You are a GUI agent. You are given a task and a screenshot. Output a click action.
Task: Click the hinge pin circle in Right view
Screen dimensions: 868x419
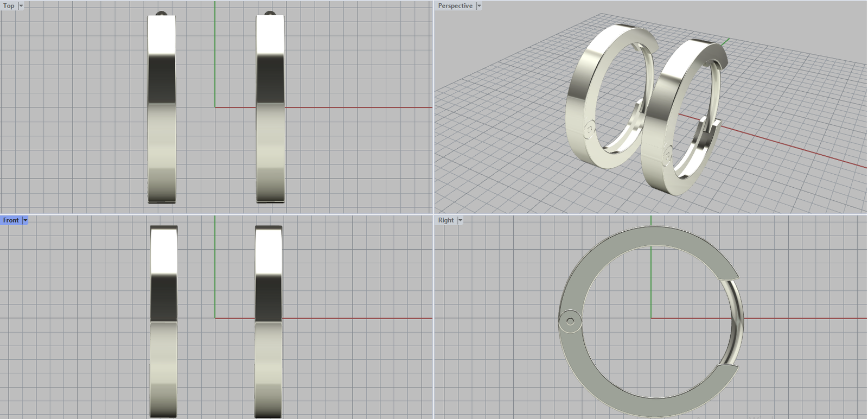pyautogui.click(x=570, y=322)
